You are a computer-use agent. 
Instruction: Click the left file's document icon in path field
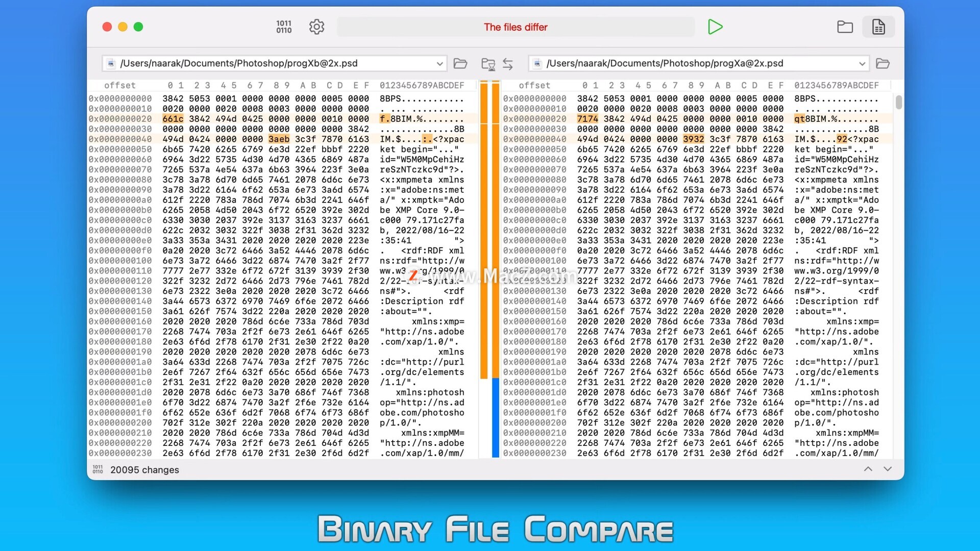[x=111, y=64]
